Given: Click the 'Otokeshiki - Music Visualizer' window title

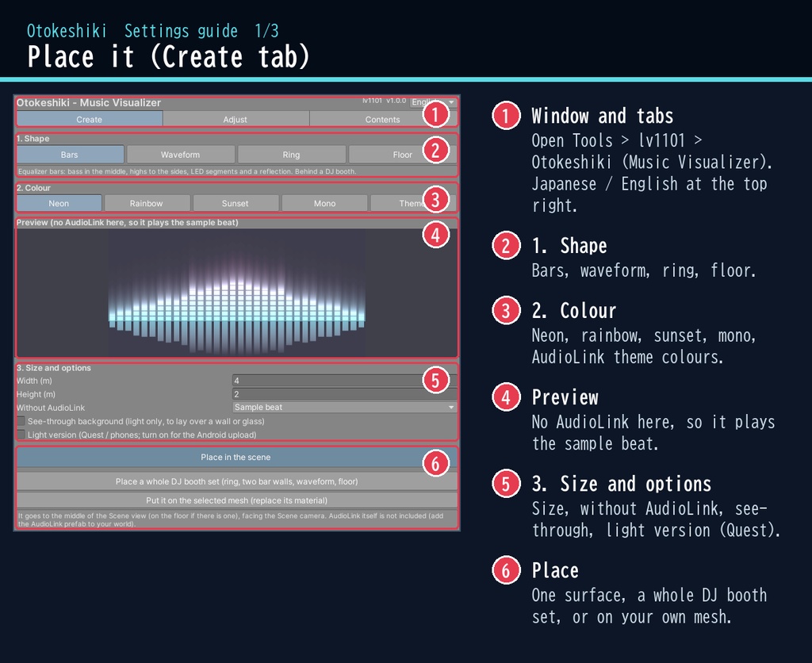Looking at the screenshot, I should tap(89, 102).
